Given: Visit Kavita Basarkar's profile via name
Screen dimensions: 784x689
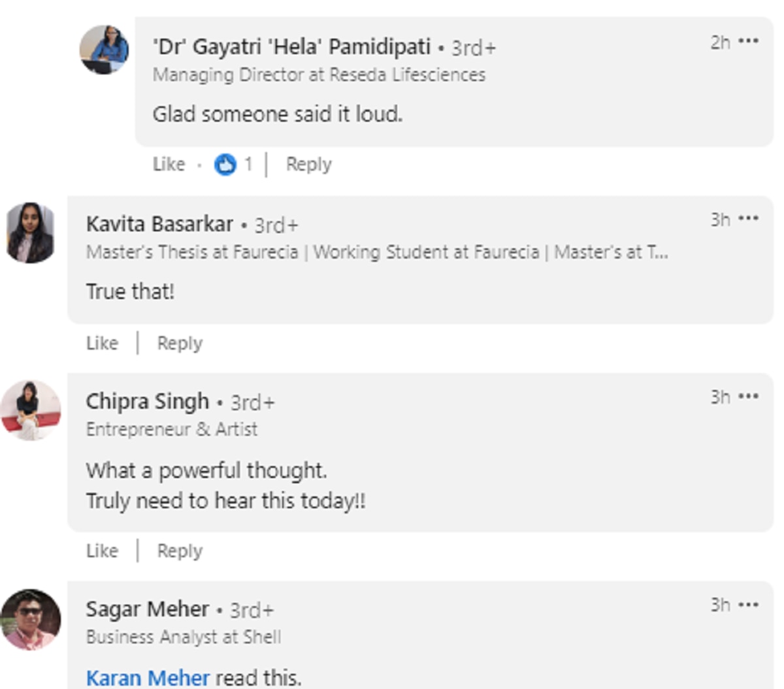Looking at the screenshot, I should (x=159, y=224).
